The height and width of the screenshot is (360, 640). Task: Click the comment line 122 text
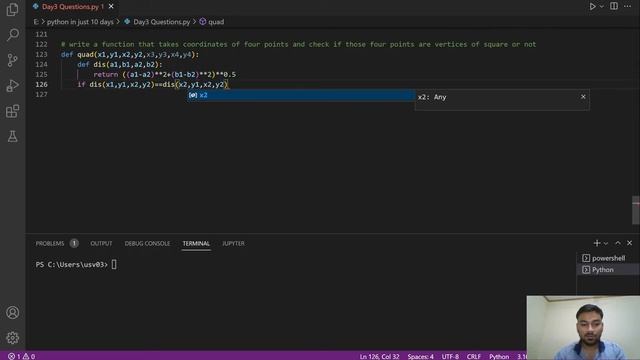(298, 44)
